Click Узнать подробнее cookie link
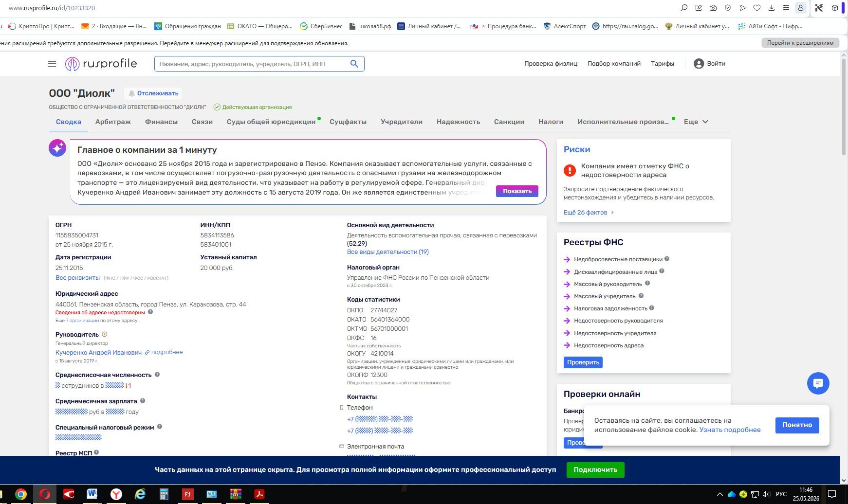Viewport: 848px width, 504px height. coord(730,430)
